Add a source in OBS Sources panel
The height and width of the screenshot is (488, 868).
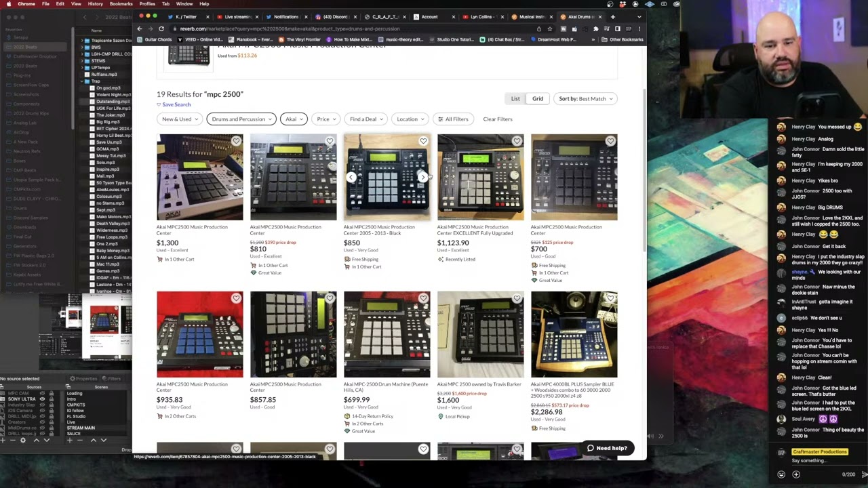(3, 440)
